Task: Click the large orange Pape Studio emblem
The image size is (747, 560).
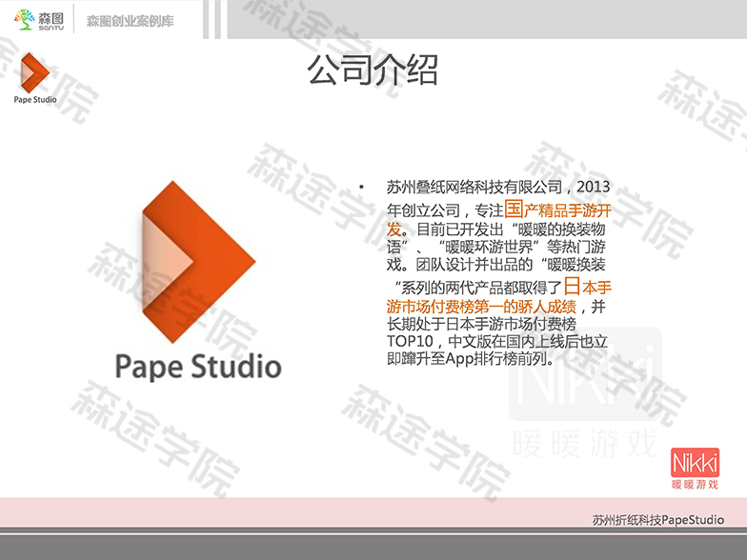Action: coord(198,262)
